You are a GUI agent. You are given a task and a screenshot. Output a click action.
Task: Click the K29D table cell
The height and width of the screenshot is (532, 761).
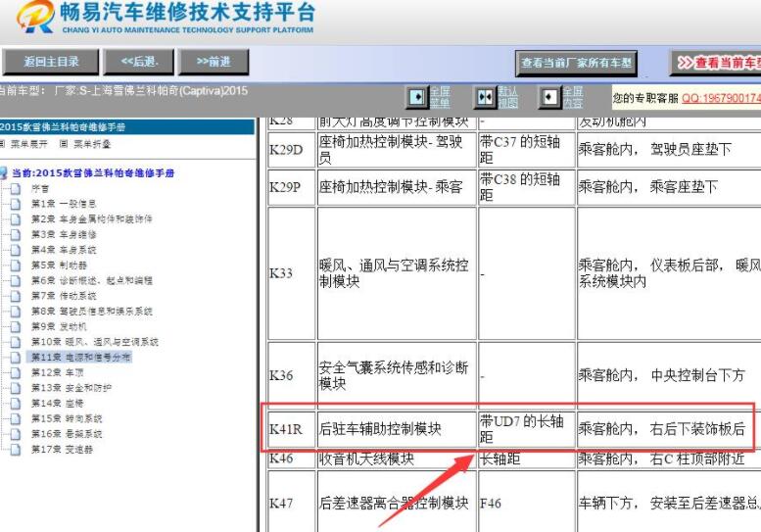[292, 150]
